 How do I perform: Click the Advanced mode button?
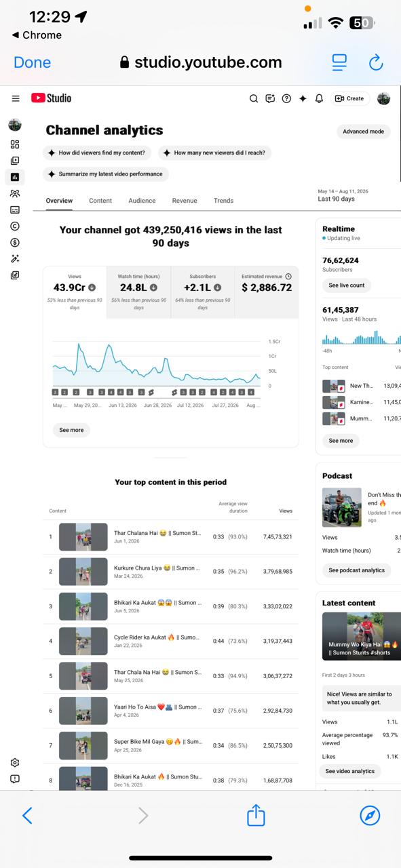[363, 132]
